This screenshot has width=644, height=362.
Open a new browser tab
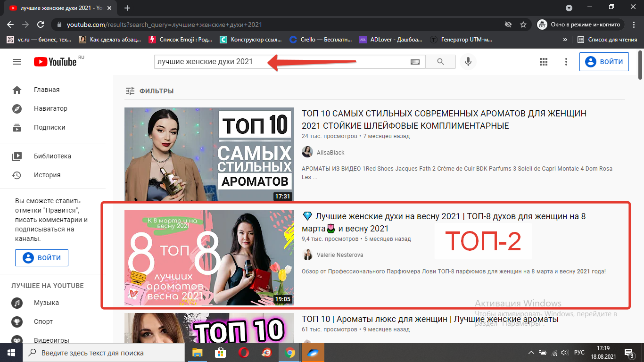[x=127, y=8]
